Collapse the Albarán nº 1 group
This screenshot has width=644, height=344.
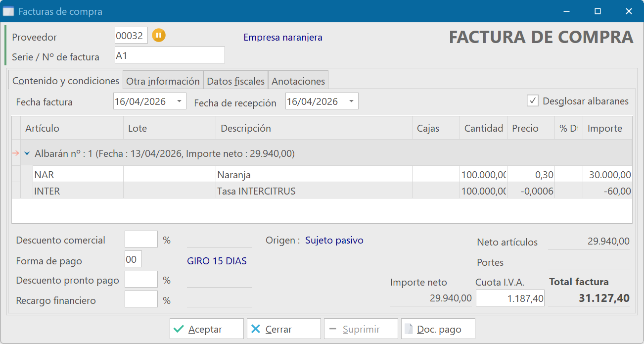click(x=27, y=154)
